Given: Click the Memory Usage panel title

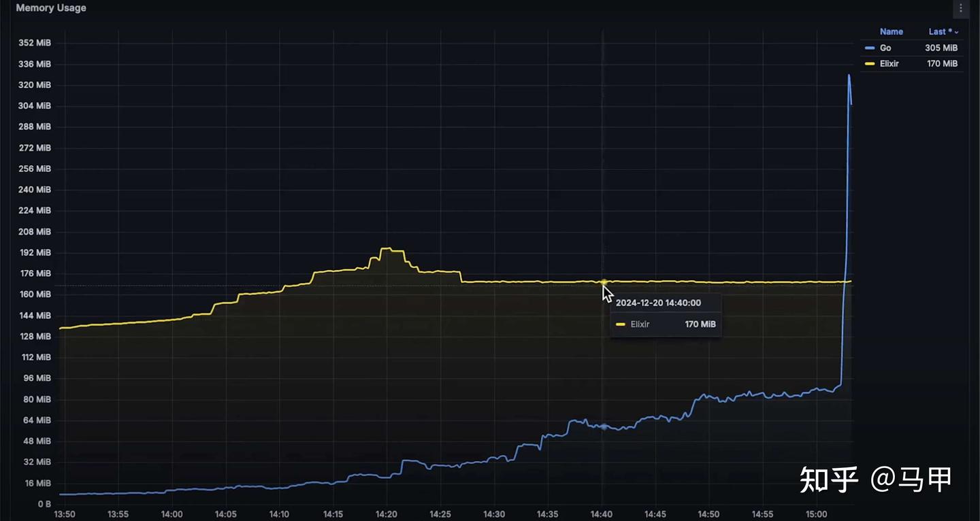Looking at the screenshot, I should 51,8.
